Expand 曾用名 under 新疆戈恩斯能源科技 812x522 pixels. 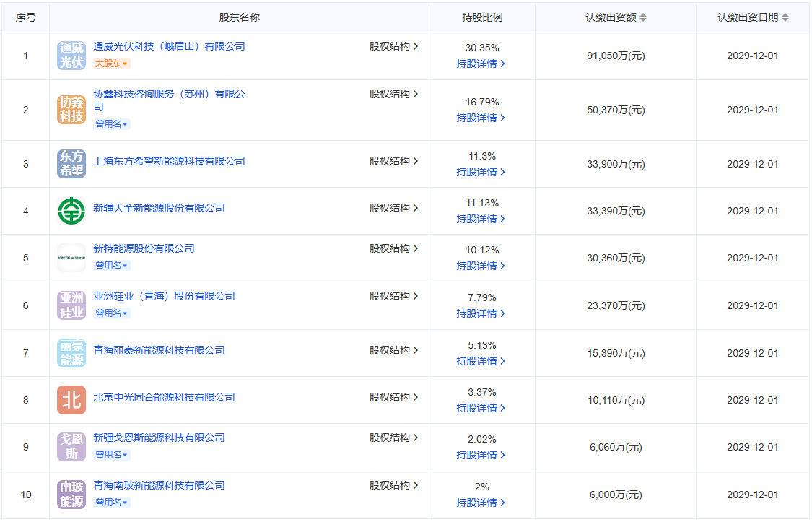coord(112,455)
